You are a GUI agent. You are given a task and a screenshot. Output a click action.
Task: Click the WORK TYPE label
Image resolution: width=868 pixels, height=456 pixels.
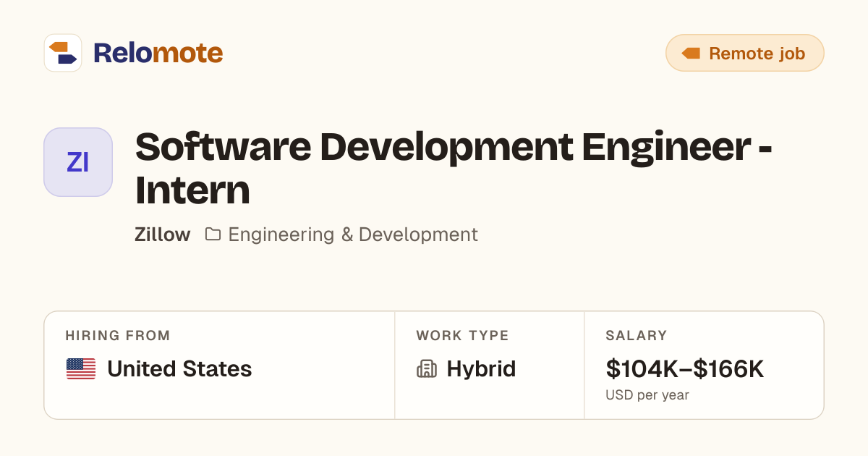[462, 336]
